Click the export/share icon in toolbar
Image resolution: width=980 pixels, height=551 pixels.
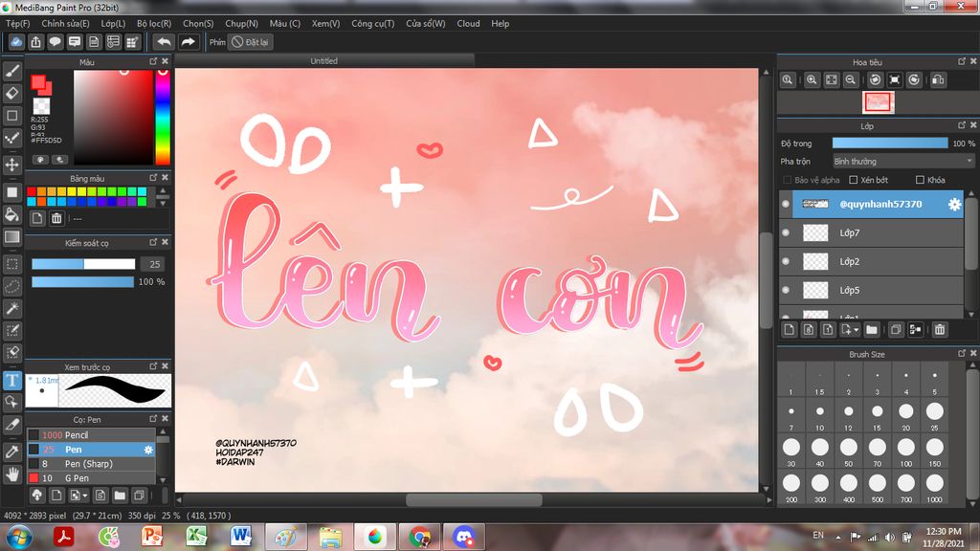[35, 42]
